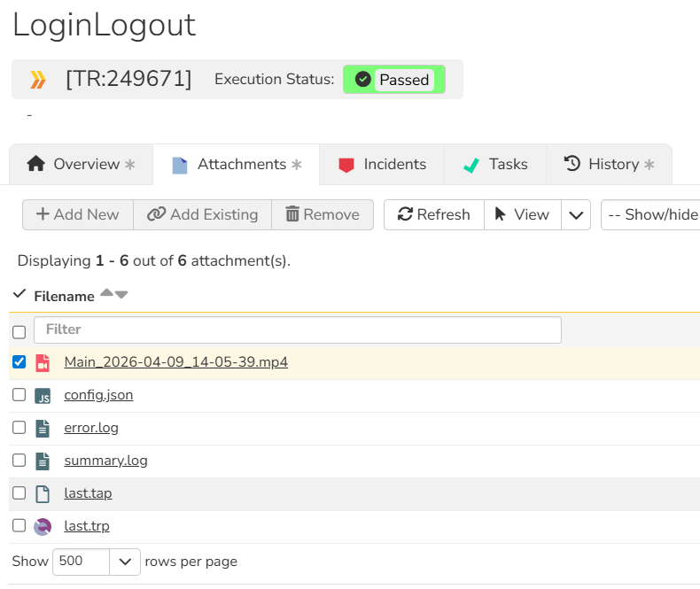Screen dimensions: 700x589
Task: Click the last.tap blank file icon
Action: point(43,494)
